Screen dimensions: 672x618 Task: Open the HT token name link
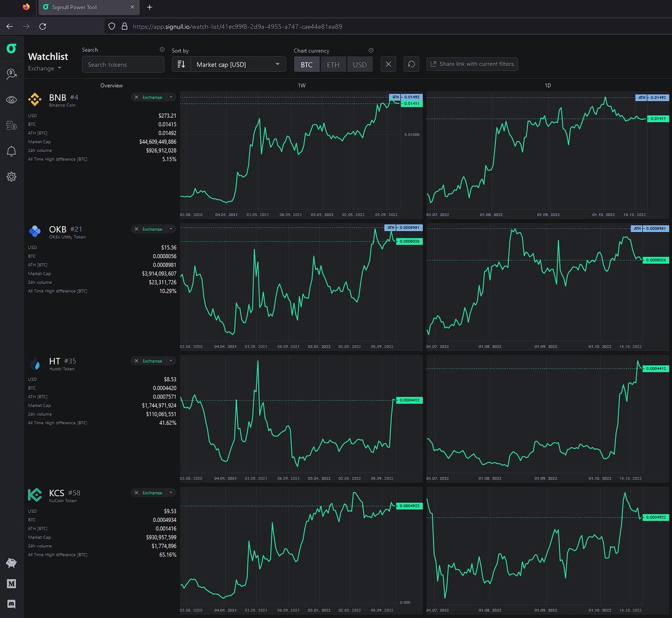(x=54, y=361)
